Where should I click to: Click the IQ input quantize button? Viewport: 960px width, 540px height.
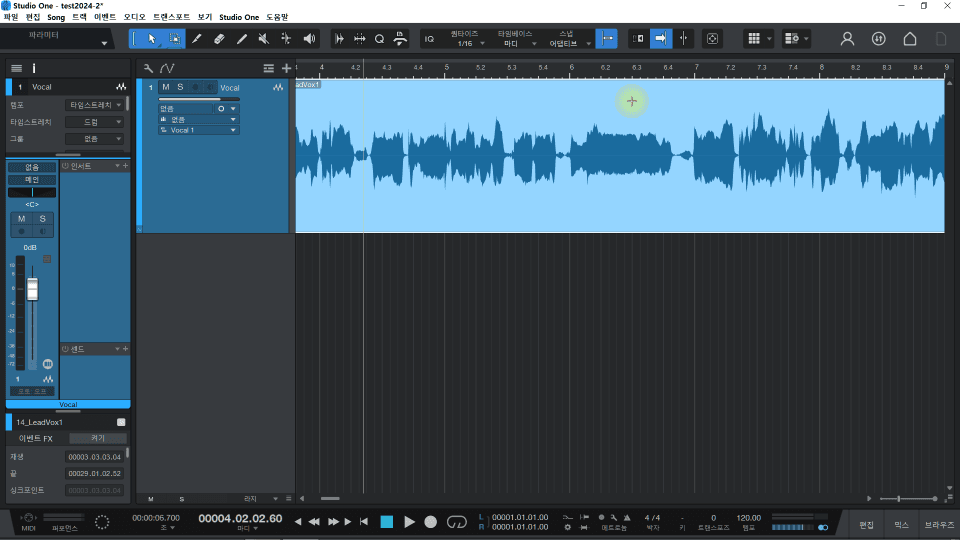click(429, 39)
